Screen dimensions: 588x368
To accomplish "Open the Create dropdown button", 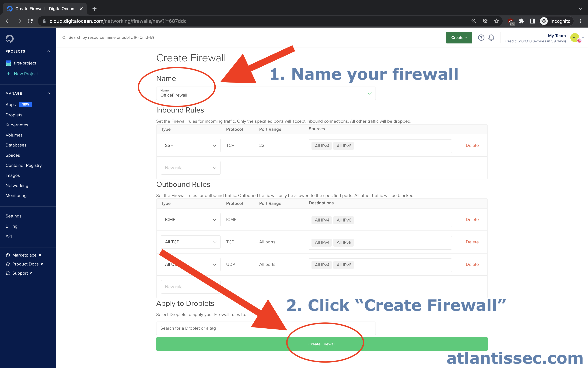I will tap(459, 38).
